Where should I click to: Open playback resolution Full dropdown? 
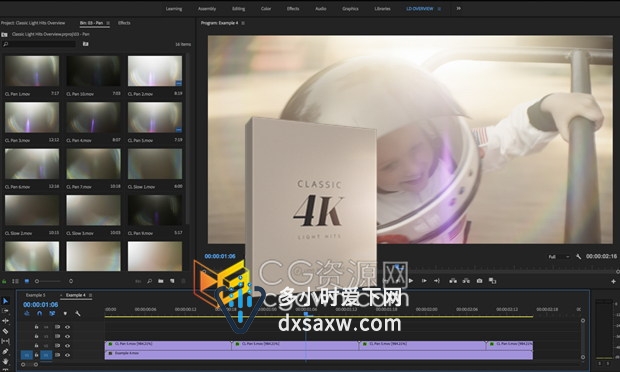[558, 257]
